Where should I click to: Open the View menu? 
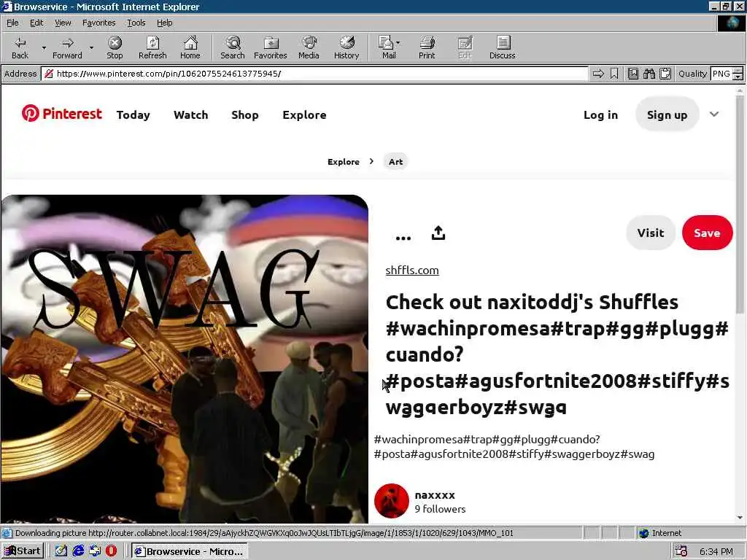coord(63,23)
